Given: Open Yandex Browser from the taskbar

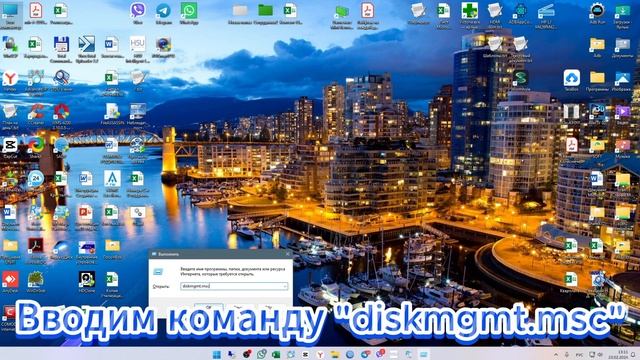Looking at the screenshot, I should (x=320, y=354).
